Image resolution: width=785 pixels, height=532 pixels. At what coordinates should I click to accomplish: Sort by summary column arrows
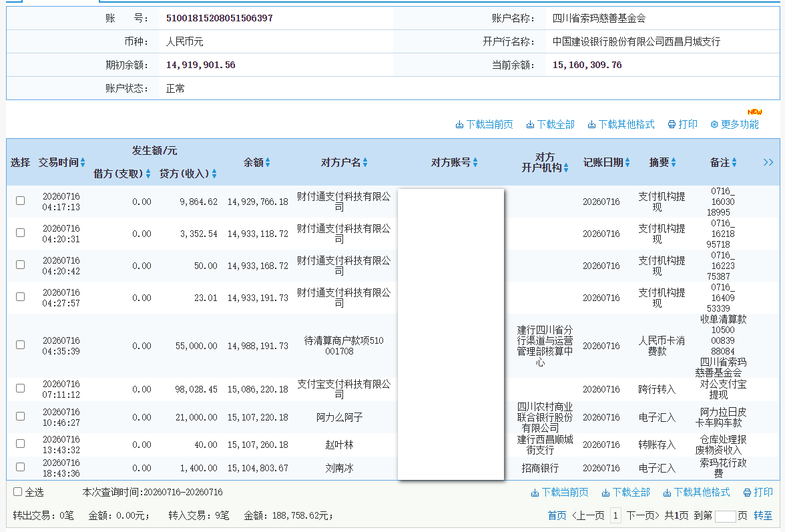(674, 162)
